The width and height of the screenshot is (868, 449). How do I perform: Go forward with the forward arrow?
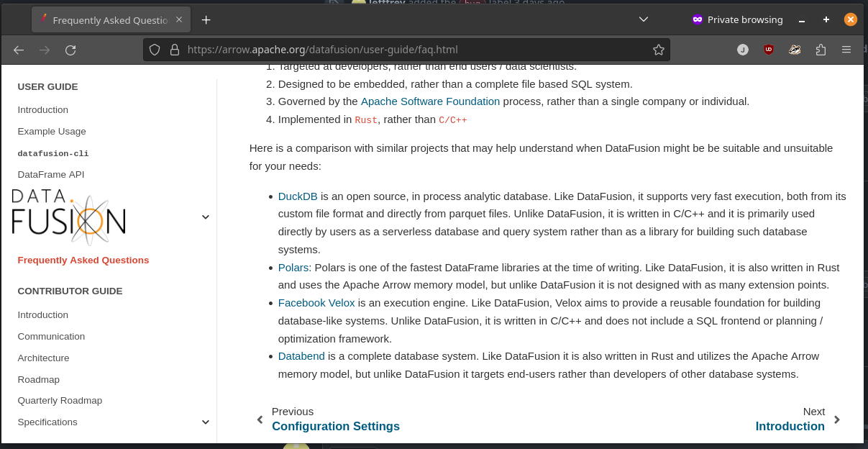point(45,50)
